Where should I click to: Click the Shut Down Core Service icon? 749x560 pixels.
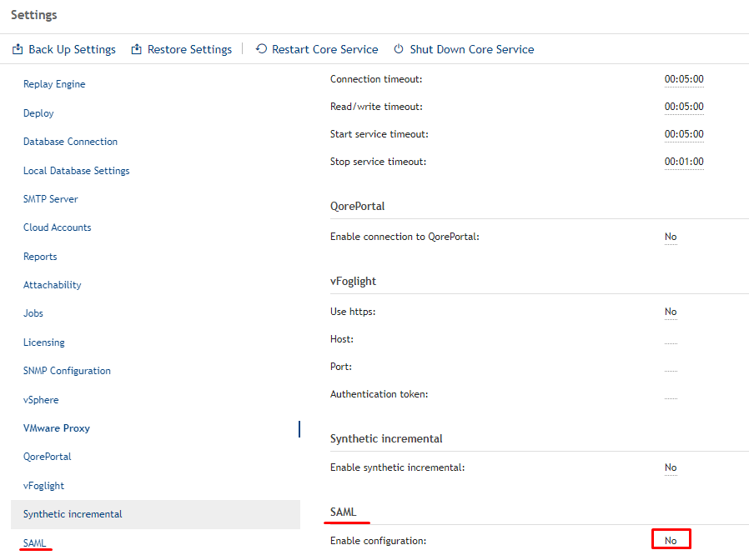399,50
